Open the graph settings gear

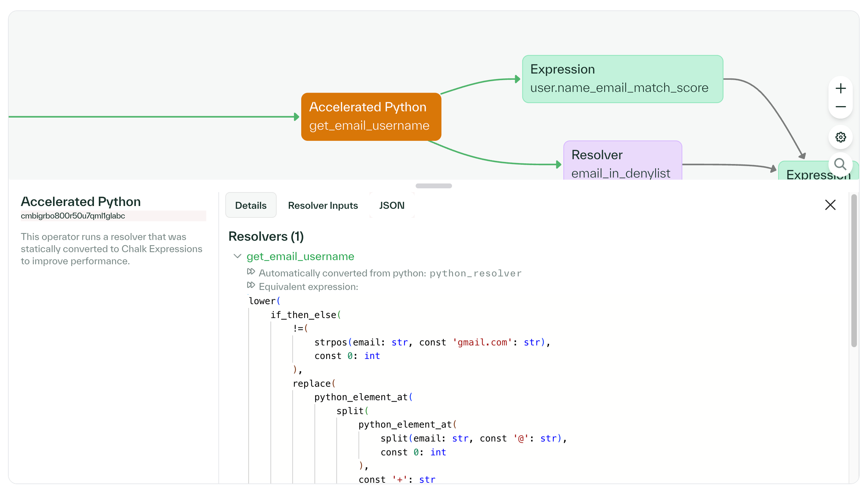pos(840,137)
